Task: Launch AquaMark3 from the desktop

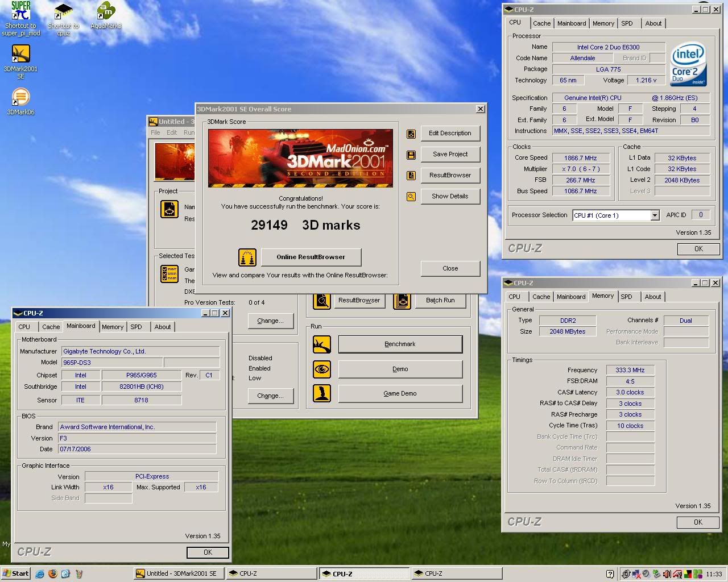Action: click(106, 15)
